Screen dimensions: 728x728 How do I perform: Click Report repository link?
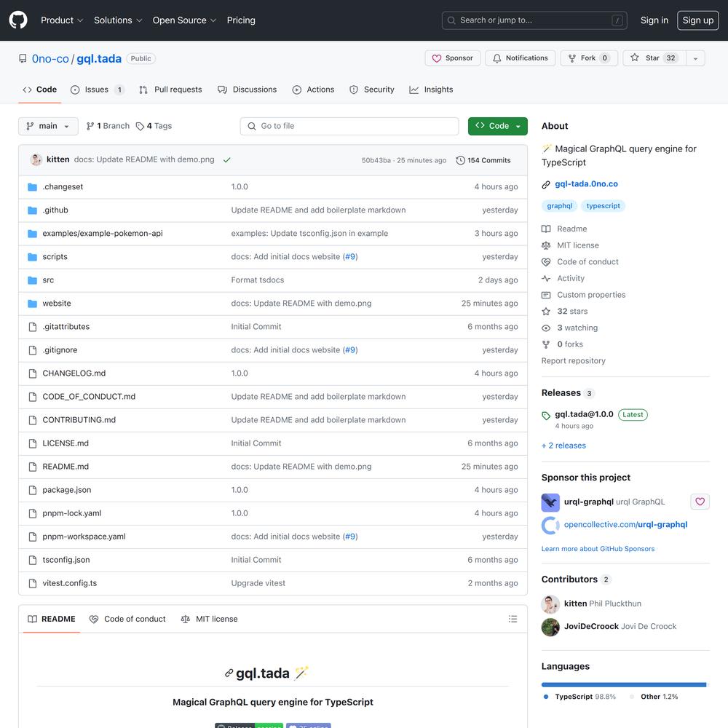pos(573,361)
